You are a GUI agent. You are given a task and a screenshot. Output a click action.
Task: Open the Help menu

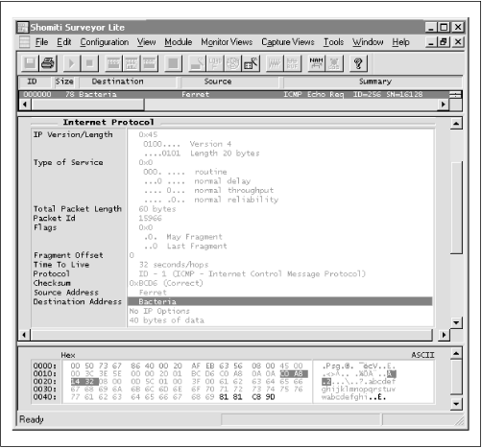[400, 42]
